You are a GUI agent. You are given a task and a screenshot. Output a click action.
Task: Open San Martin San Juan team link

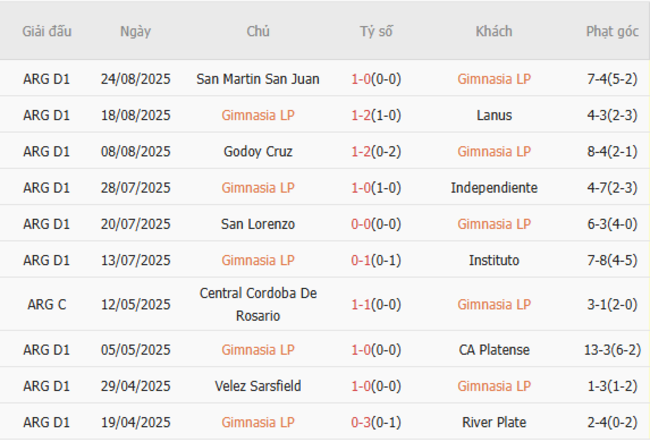(258, 79)
